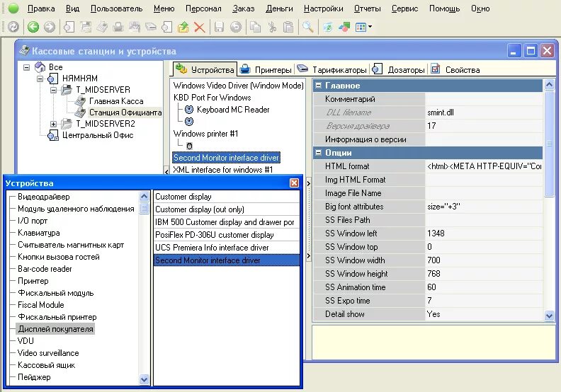This screenshot has height=392, width=561.
Task: Click the properties scrollbar down arrow
Action: [x=549, y=316]
